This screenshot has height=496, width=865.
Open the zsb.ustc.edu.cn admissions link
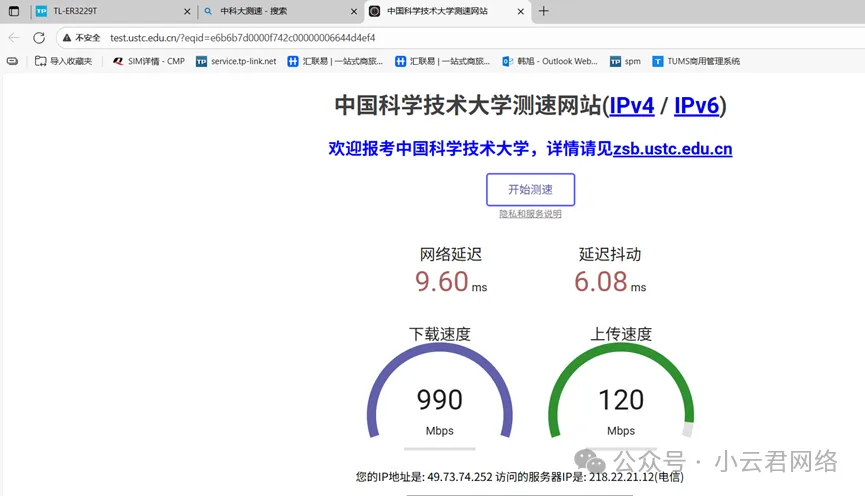(x=672, y=149)
